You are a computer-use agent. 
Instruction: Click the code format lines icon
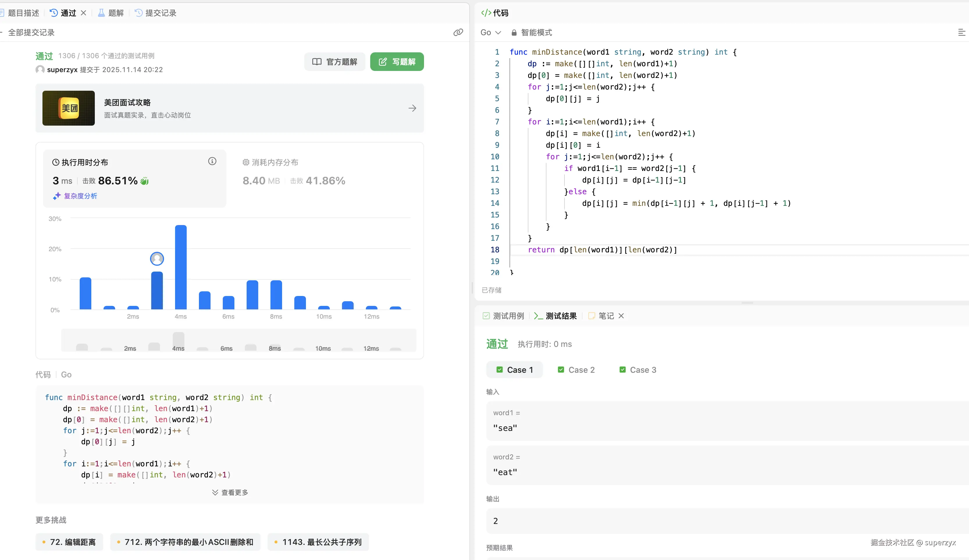pos(961,33)
